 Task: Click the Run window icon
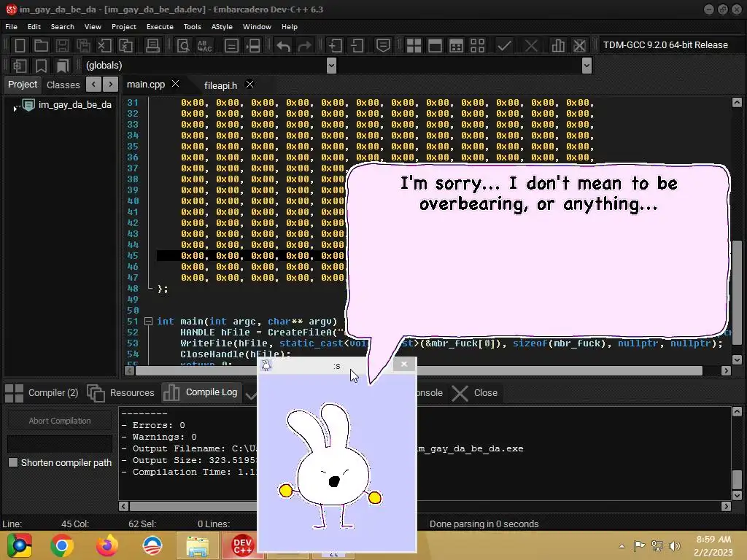point(435,46)
